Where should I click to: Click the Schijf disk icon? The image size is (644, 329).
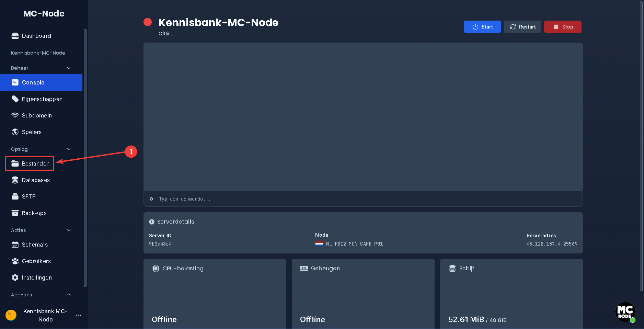(452, 269)
